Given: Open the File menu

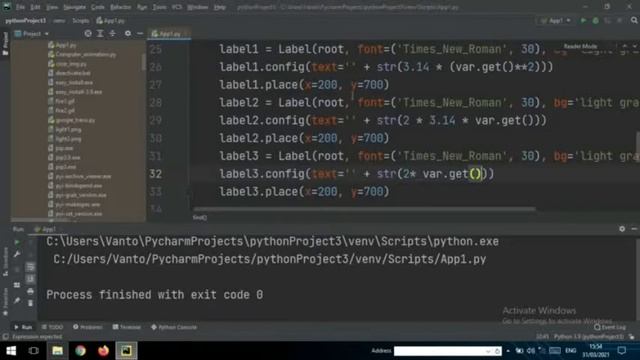Looking at the screenshot, I should (x=20, y=7).
